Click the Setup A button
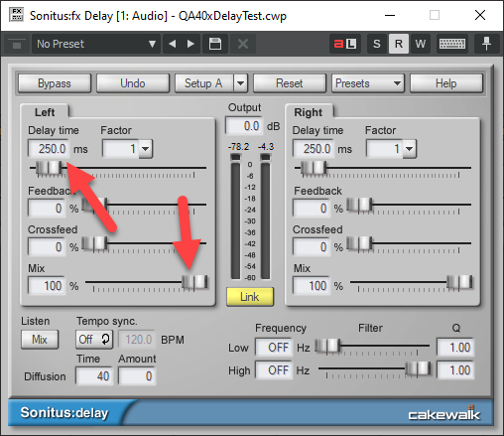This screenshot has height=436, width=504. point(203,83)
